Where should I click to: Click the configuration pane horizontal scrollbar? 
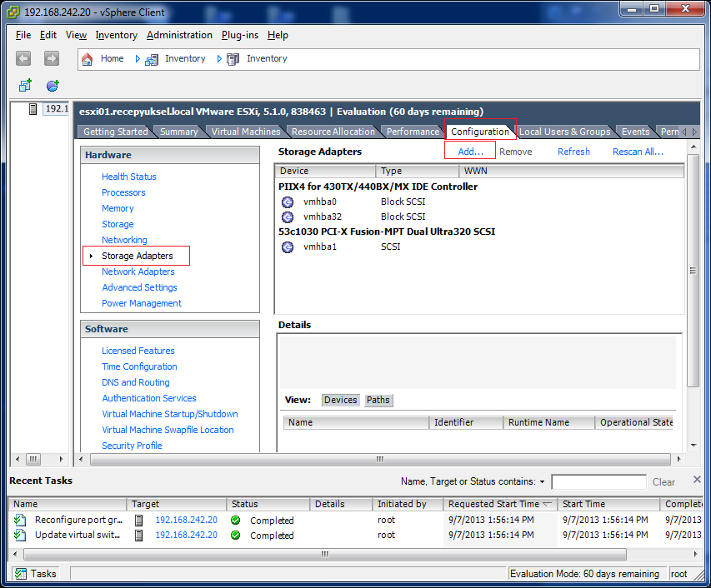pos(380,460)
